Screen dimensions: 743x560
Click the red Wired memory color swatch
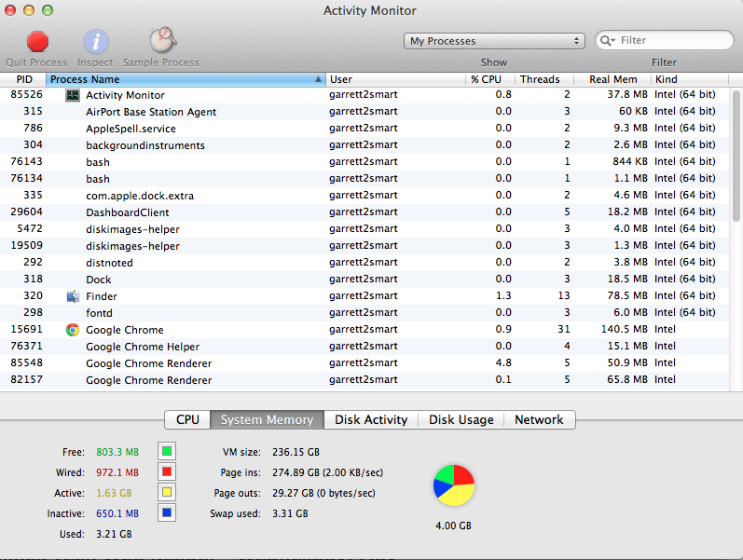tap(167, 471)
